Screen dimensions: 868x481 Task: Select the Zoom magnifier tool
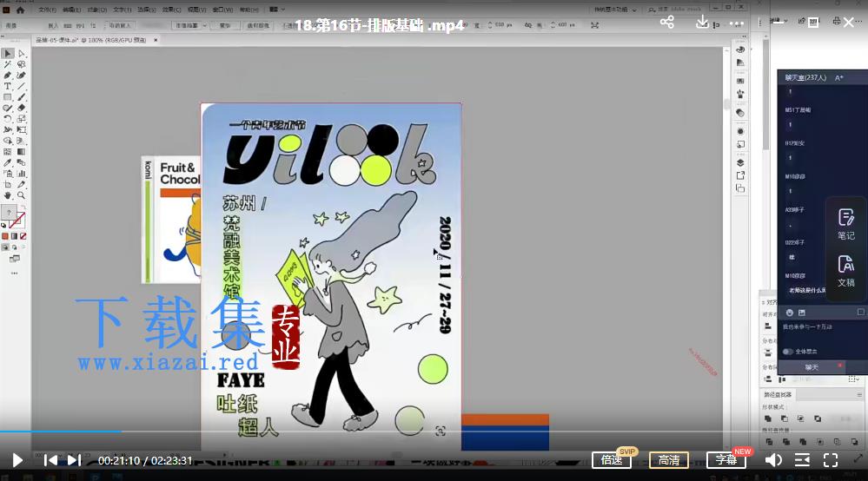pos(22,195)
